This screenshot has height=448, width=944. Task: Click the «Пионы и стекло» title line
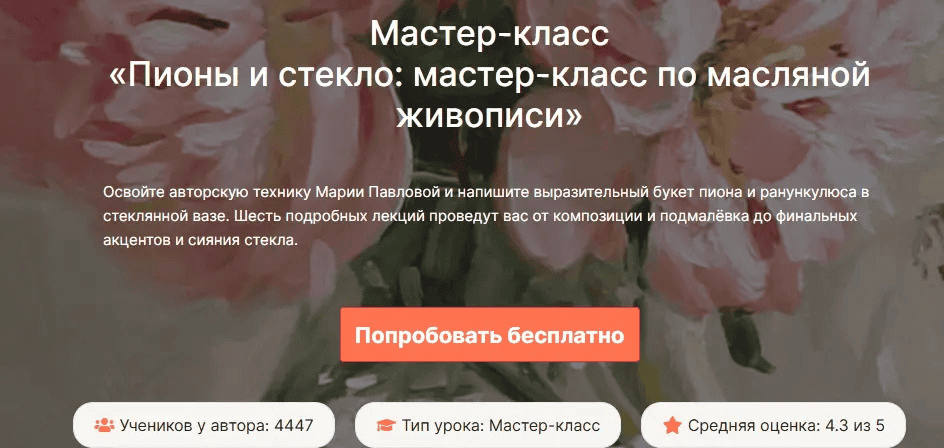coord(489,75)
